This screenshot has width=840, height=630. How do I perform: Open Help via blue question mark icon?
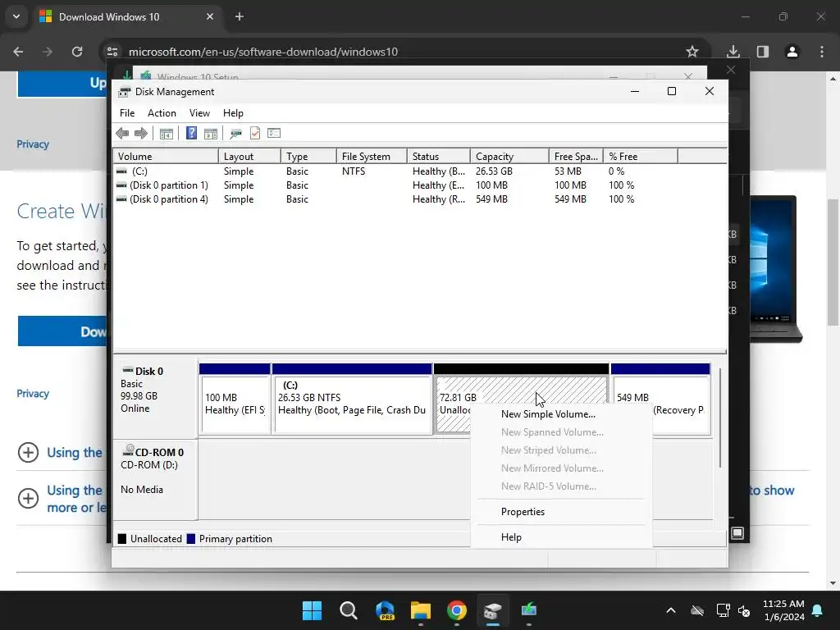191,134
